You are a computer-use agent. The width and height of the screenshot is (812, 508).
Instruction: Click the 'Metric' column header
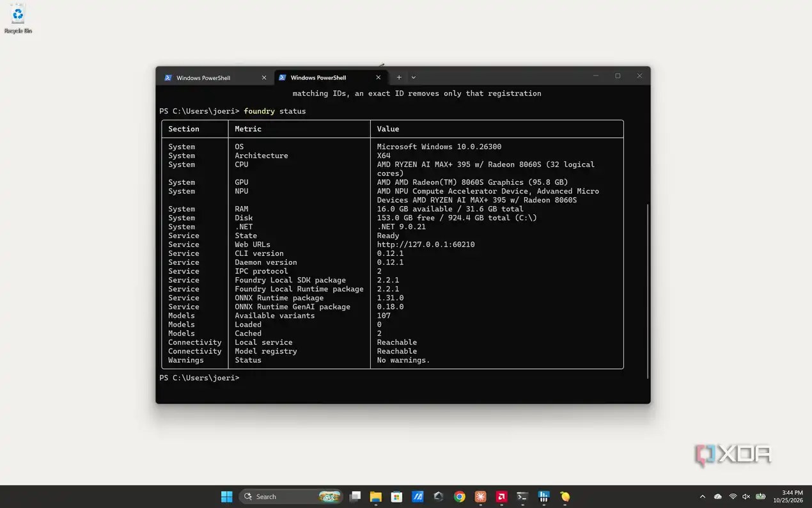[248, 129]
